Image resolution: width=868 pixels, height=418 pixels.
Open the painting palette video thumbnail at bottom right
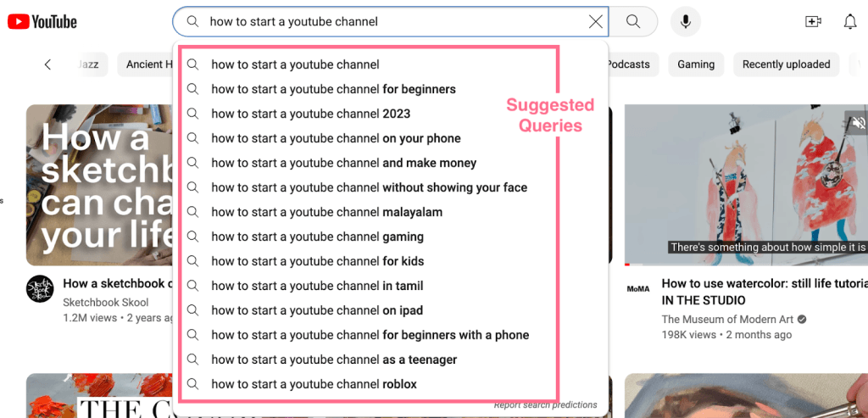pos(746,395)
